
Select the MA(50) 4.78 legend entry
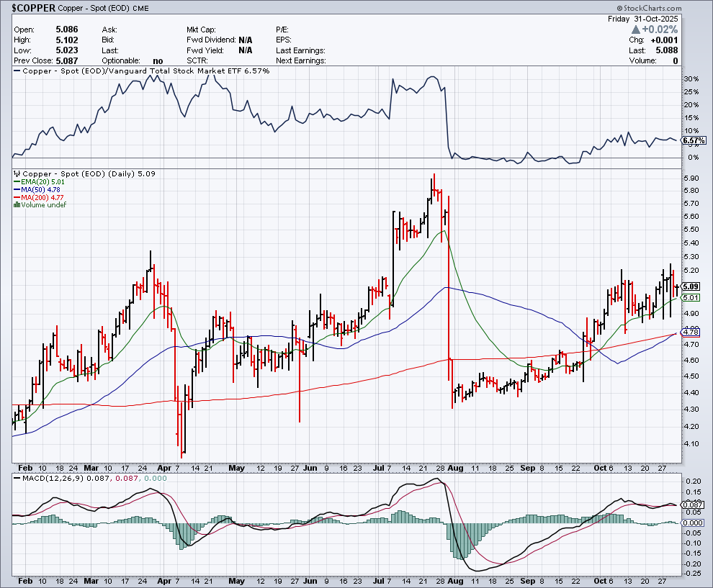pyautogui.click(x=42, y=190)
